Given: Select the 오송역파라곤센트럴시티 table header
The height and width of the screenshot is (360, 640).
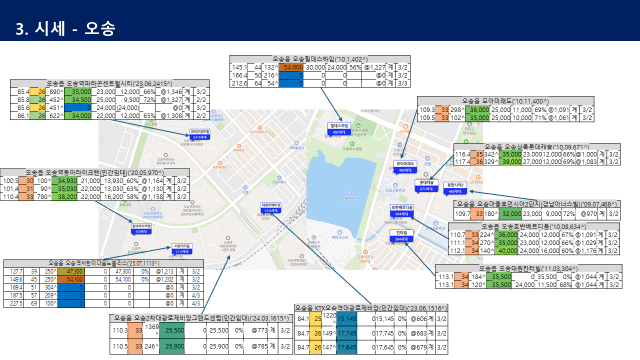Looking at the screenshot, I should click(110, 83).
